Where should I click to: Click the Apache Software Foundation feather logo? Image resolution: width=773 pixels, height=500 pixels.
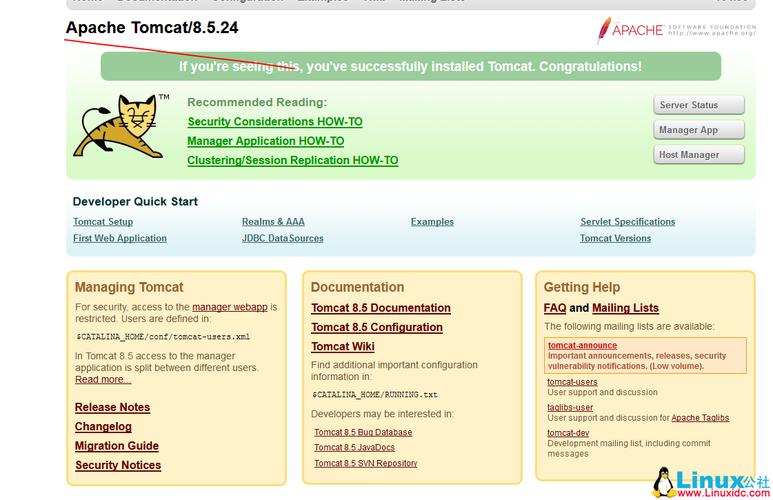[676, 30]
